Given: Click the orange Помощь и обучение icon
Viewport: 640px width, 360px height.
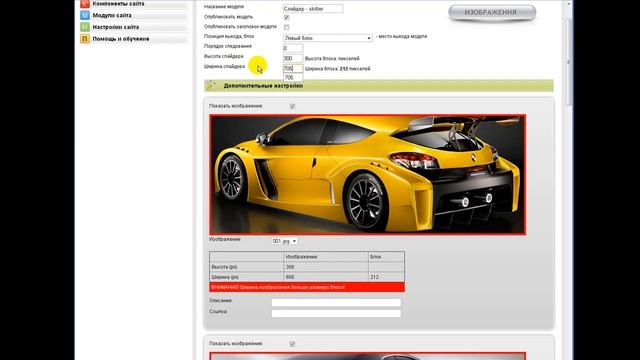Looking at the screenshot, I should coord(84,39).
